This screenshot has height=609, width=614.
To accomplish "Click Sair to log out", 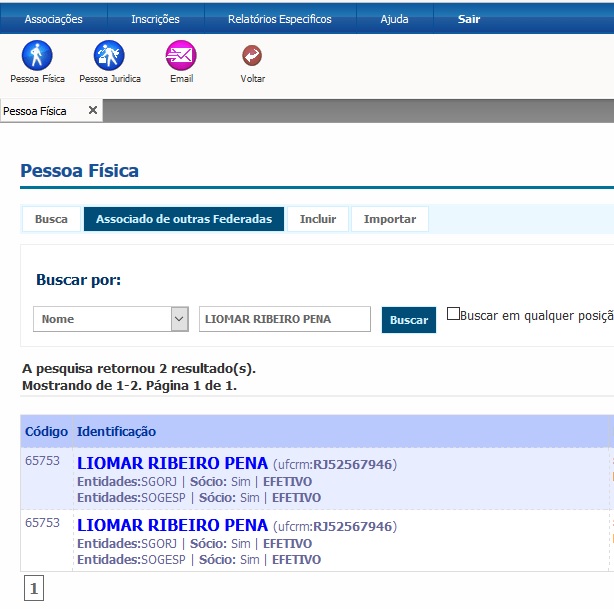I will pos(469,19).
